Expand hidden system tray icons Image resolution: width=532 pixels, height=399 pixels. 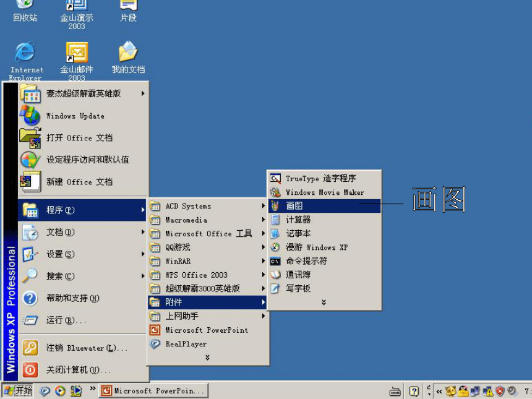[439, 391]
